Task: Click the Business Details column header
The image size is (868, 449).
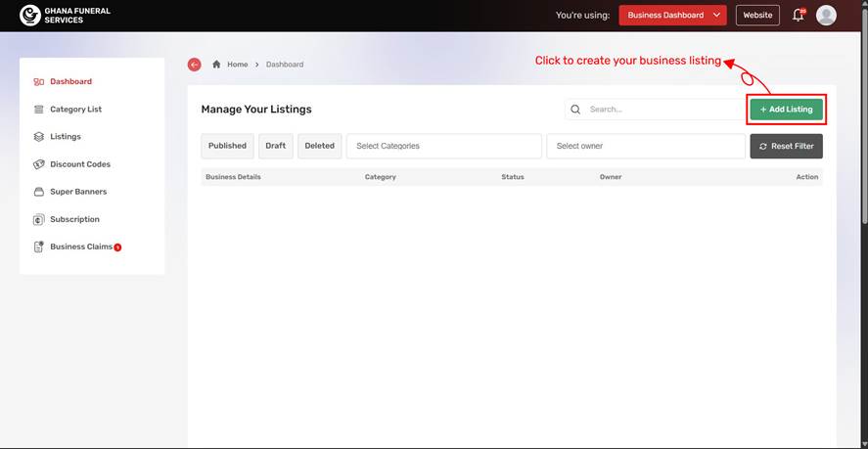Action: click(233, 177)
